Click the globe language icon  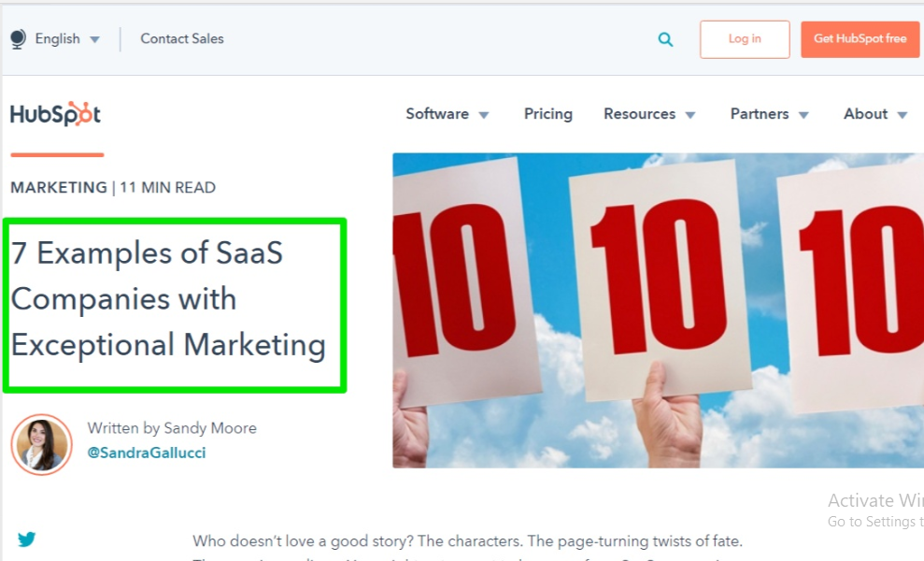[19, 39]
